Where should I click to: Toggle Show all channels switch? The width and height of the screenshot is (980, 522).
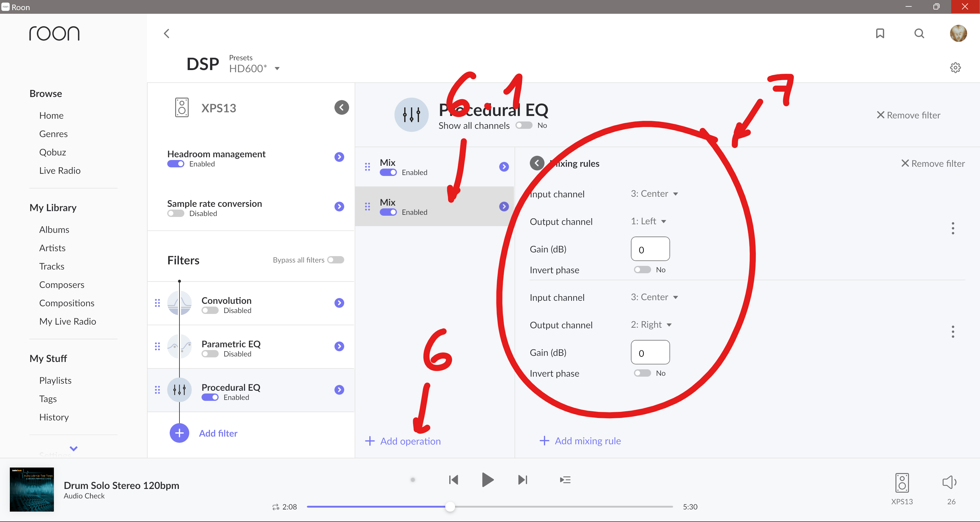pyautogui.click(x=524, y=125)
